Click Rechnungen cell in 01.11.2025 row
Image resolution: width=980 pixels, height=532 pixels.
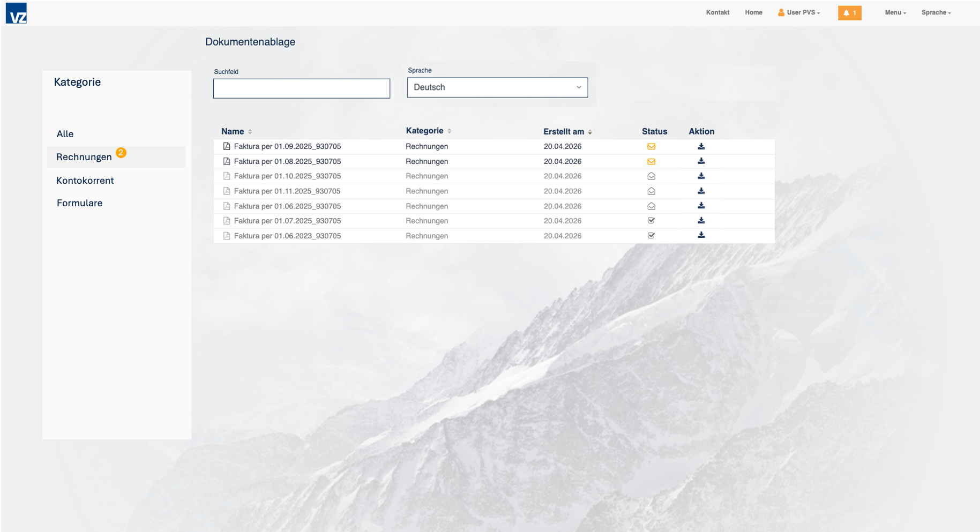(x=427, y=191)
